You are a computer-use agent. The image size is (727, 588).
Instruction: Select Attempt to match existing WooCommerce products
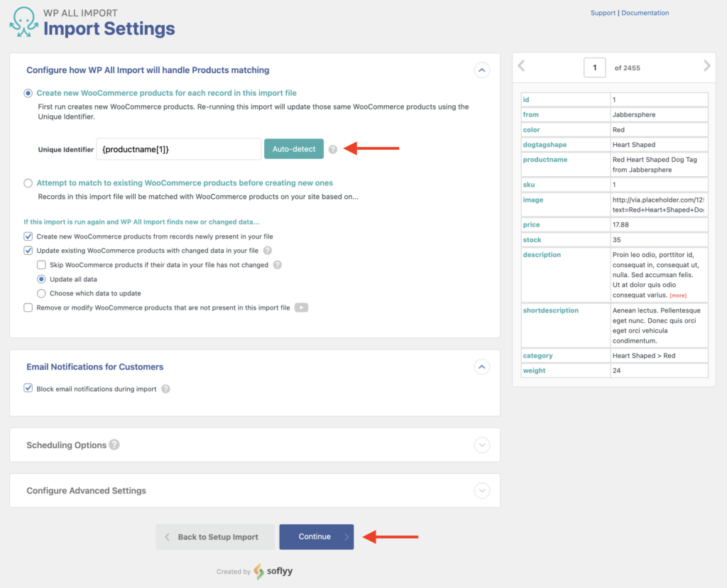pyautogui.click(x=28, y=183)
